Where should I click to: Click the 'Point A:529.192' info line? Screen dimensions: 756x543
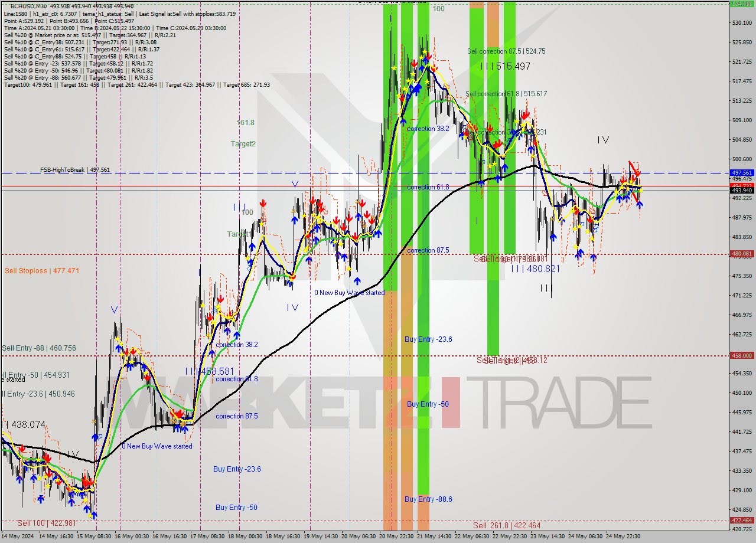pos(69,21)
